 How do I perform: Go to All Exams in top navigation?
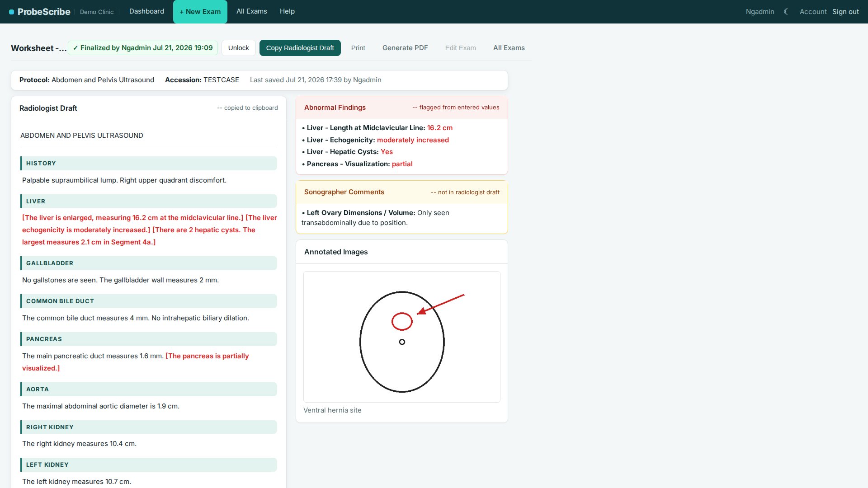(252, 11)
